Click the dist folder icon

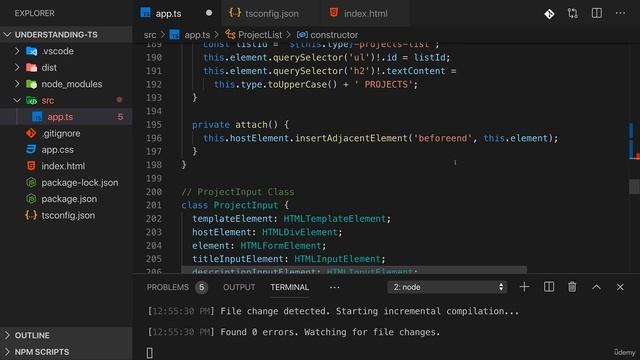31,67
